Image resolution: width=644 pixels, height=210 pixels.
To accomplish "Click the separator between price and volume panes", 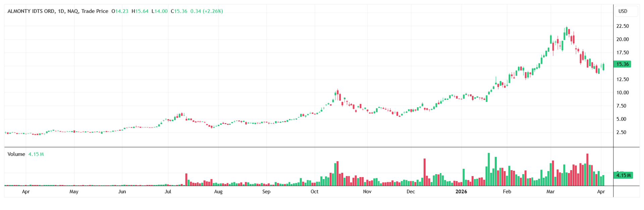I will (309, 147).
